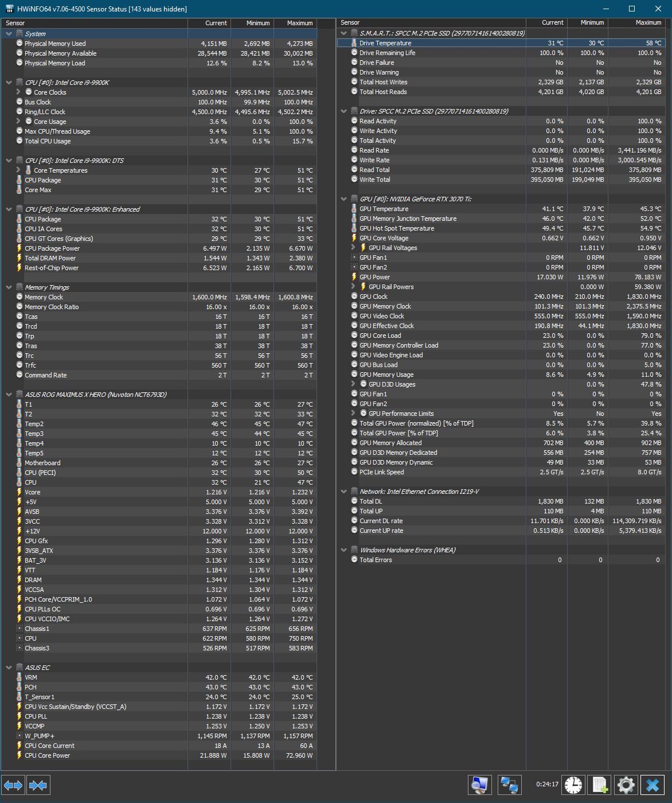Image resolution: width=672 pixels, height=803 pixels.
Task: Click the thermometer icon beside Drive Temperature
Action: click(354, 43)
